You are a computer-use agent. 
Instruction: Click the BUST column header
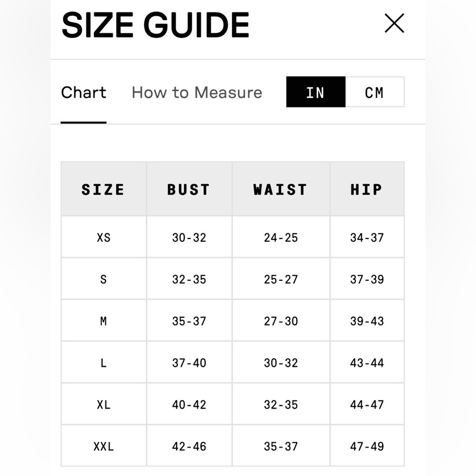[x=189, y=189]
